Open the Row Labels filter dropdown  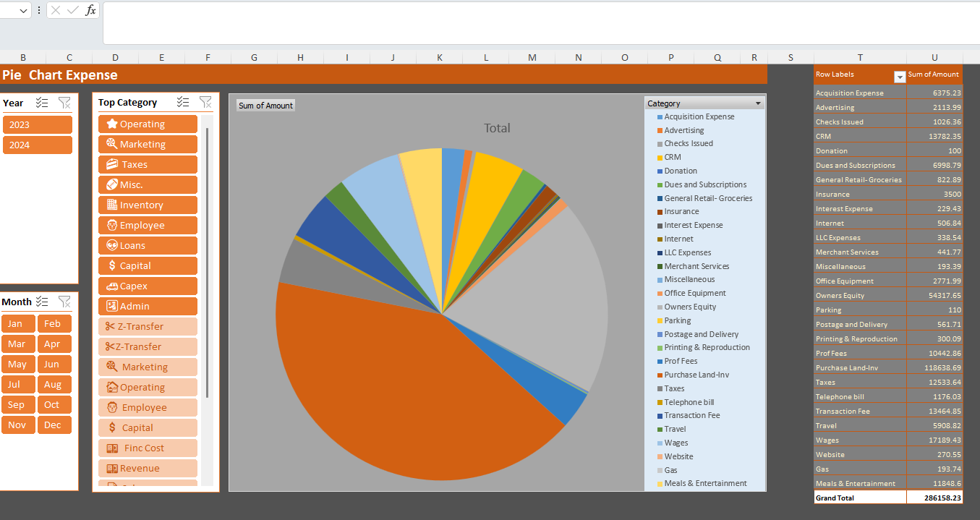[900, 77]
